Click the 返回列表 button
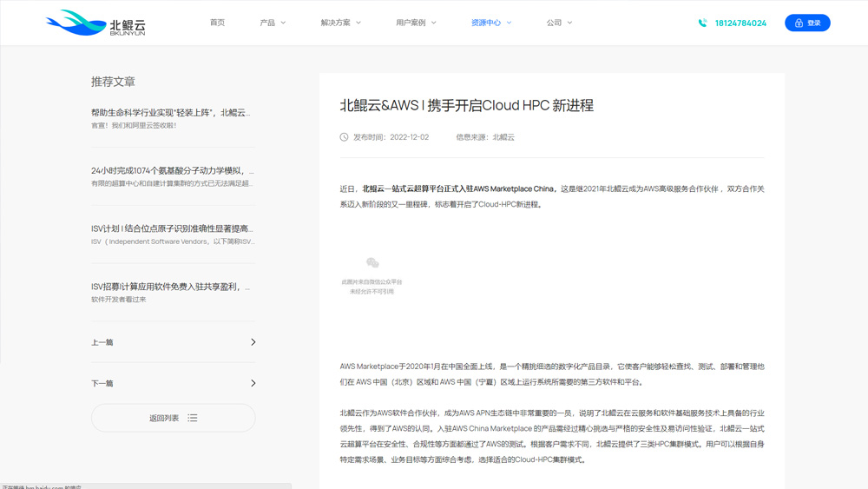This screenshot has height=489, width=868. (x=174, y=418)
